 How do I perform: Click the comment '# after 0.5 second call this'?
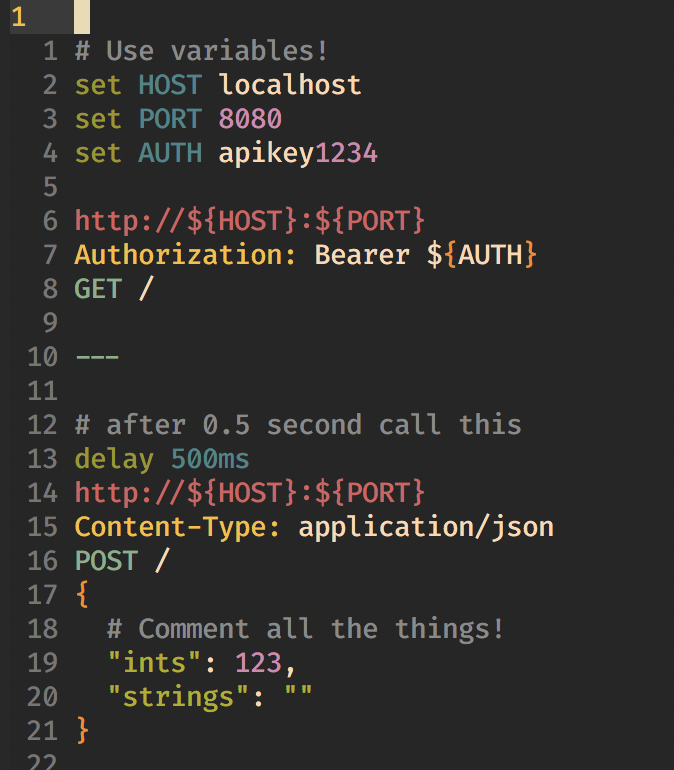(x=297, y=425)
